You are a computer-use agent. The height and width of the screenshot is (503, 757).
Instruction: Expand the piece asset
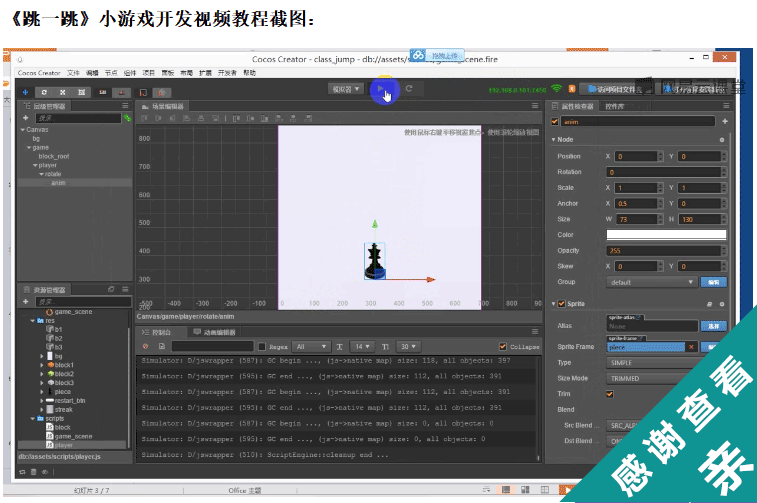coord(42,391)
